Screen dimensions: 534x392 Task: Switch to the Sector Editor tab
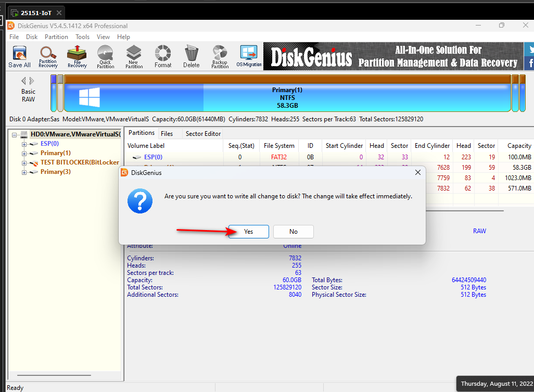point(203,134)
